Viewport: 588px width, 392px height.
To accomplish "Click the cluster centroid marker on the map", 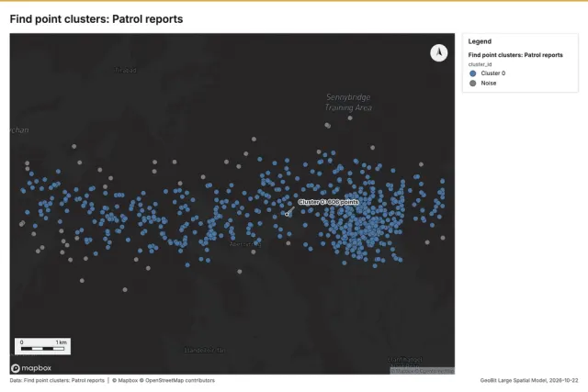I will pos(287,214).
